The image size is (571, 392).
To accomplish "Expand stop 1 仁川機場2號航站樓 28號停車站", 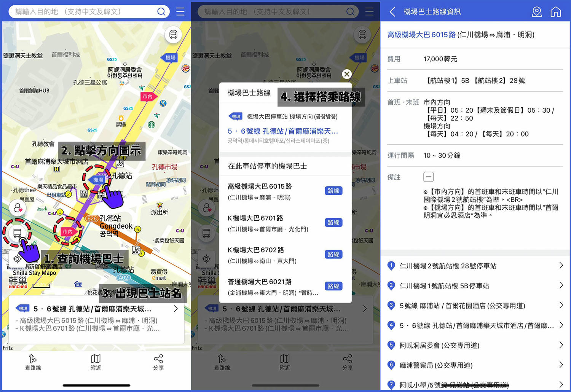I will 560,266.
